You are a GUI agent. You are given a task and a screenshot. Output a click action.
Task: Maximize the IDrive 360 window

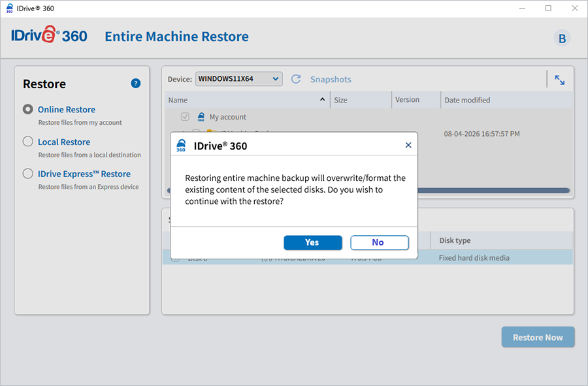[x=548, y=8]
